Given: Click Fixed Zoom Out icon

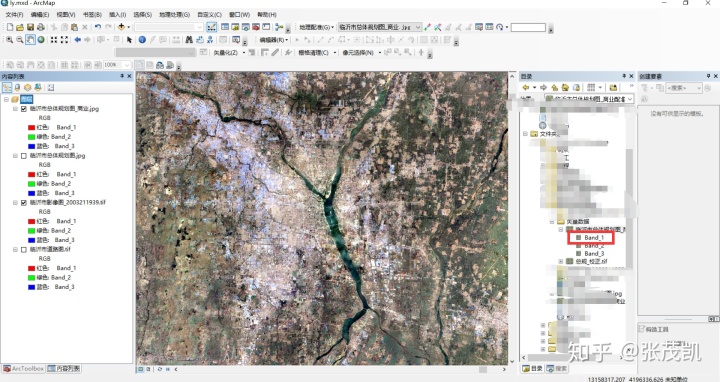Looking at the screenshot, I should tap(64, 40).
